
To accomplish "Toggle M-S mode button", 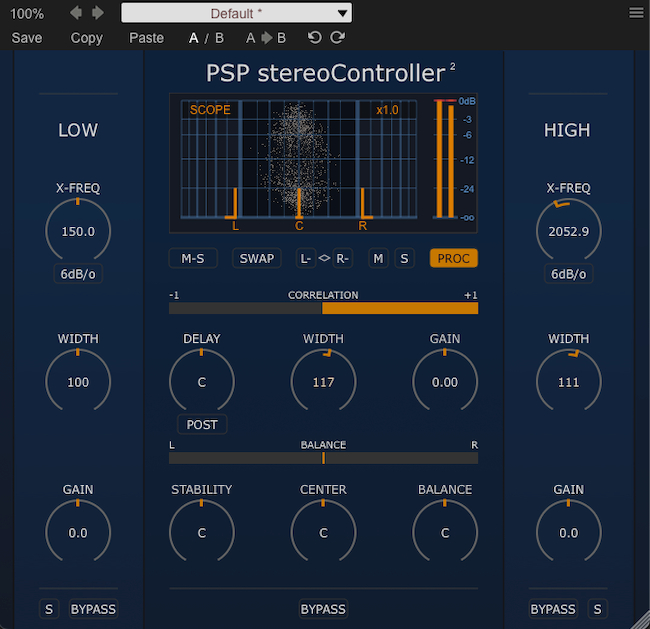I will (x=192, y=258).
